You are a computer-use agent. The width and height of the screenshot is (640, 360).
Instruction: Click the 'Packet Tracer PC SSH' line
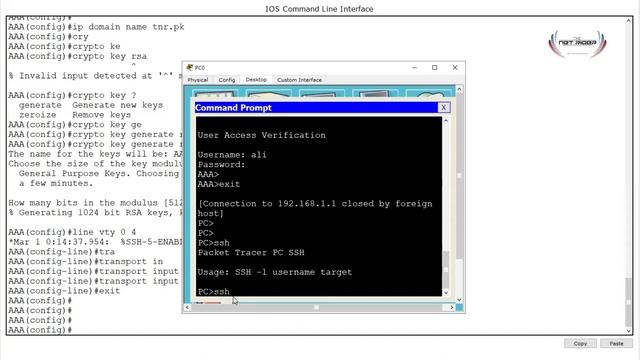251,253
